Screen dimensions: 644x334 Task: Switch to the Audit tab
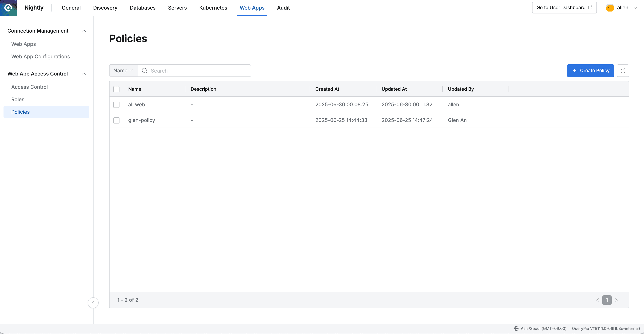pos(283,8)
